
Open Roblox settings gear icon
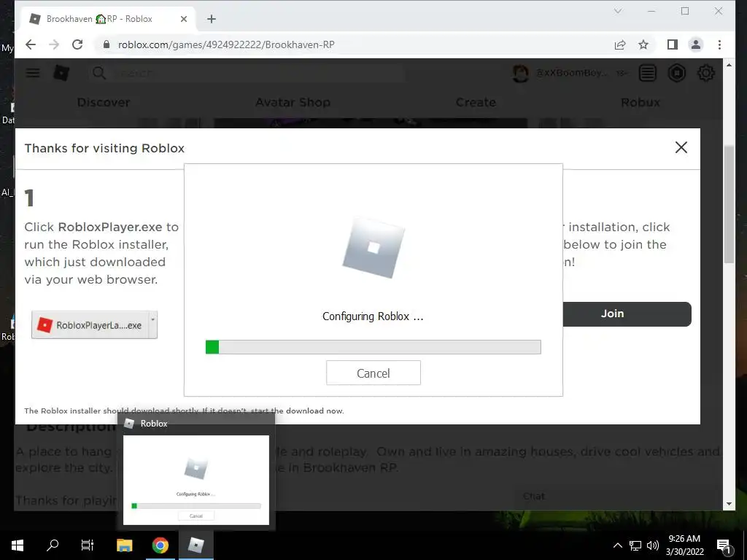(706, 73)
